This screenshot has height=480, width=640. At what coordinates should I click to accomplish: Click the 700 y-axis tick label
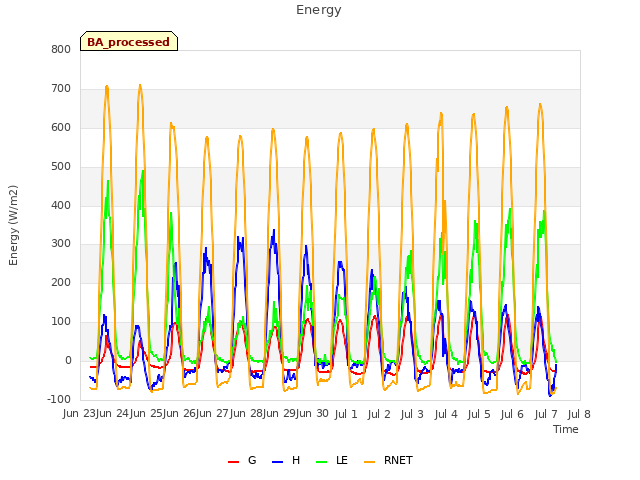(61, 89)
